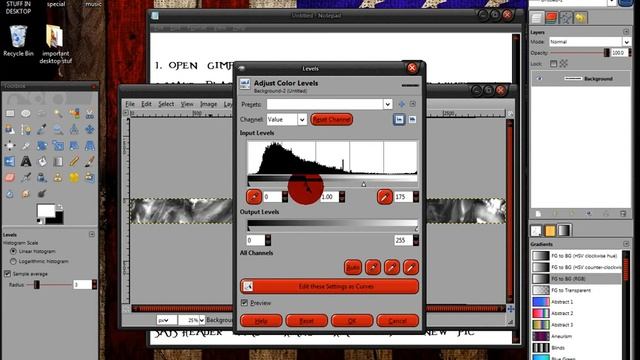Select the Flip tool
This screenshot has width=640, height=360.
pyautogui.click(x=10, y=161)
